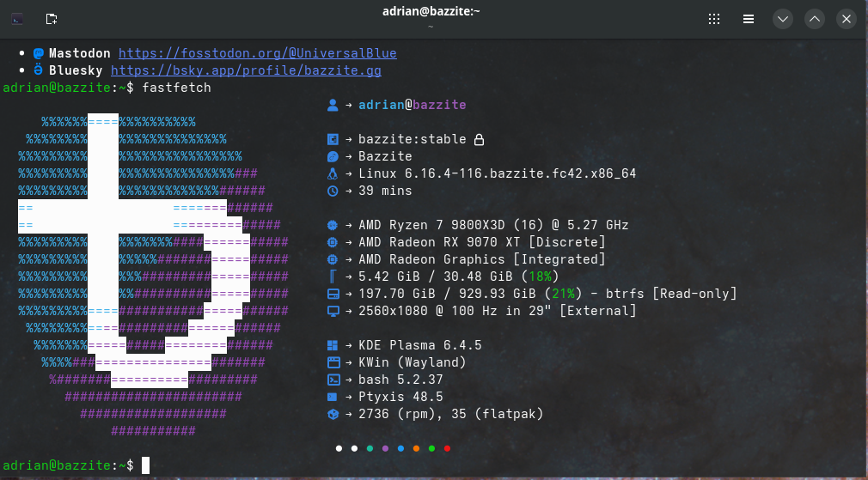Viewport: 868px width, 480px height.
Task: Click the terminal icon beside Ptyxis 48.5
Action: [x=332, y=397]
